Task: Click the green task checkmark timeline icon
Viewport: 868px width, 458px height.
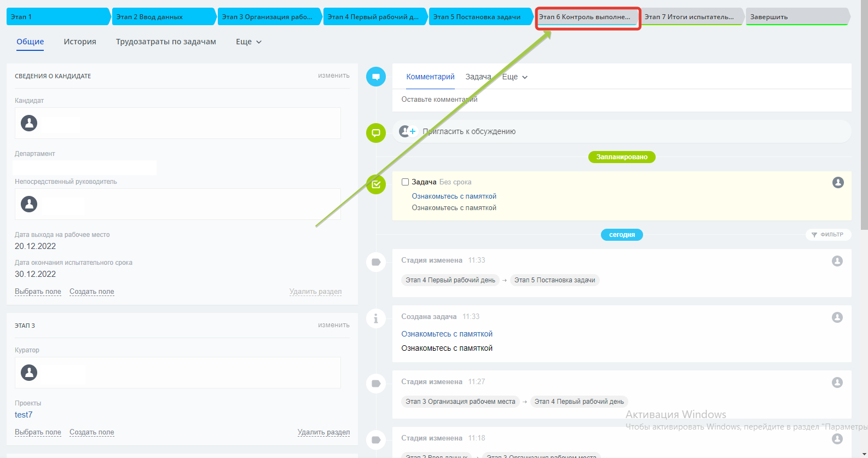Action: click(x=376, y=184)
